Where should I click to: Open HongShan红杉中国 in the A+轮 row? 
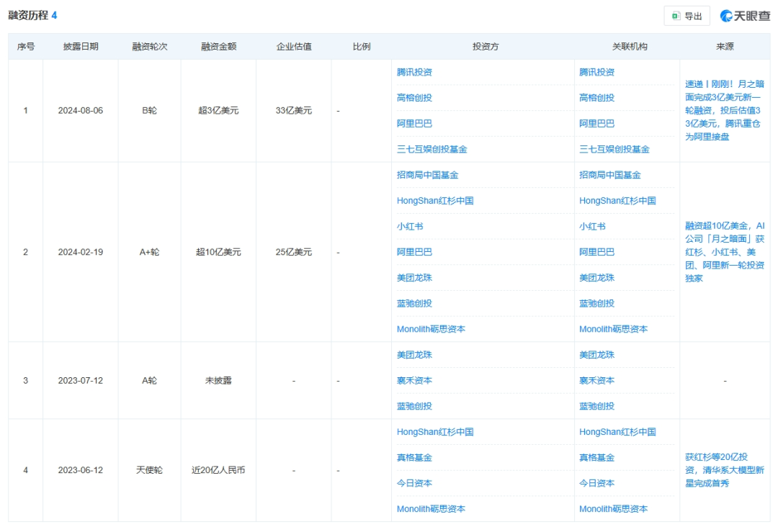tap(435, 201)
